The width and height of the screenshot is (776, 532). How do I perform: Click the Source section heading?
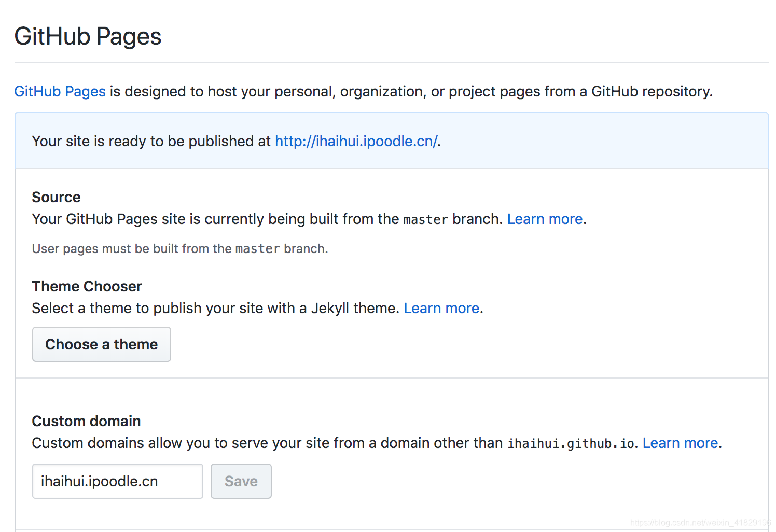coord(56,198)
